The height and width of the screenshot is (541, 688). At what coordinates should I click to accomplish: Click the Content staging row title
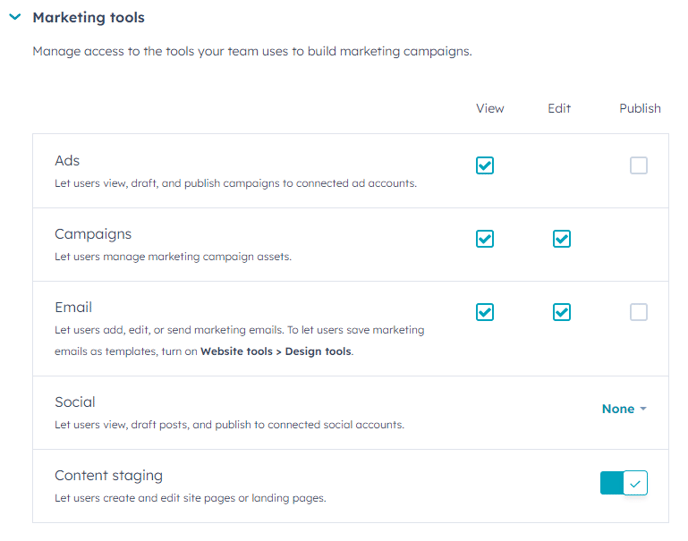(x=109, y=476)
